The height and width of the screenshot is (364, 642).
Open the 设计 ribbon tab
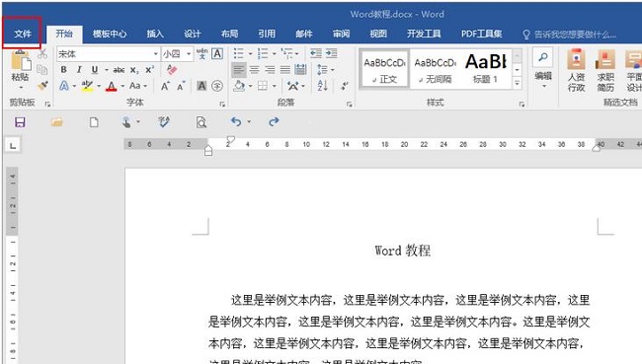[192, 34]
